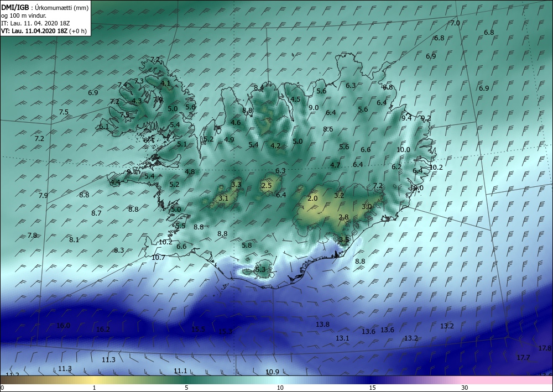Click the 4.9 value in north Iceland
The width and height of the screenshot is (553, 392).
coord(229,139)
